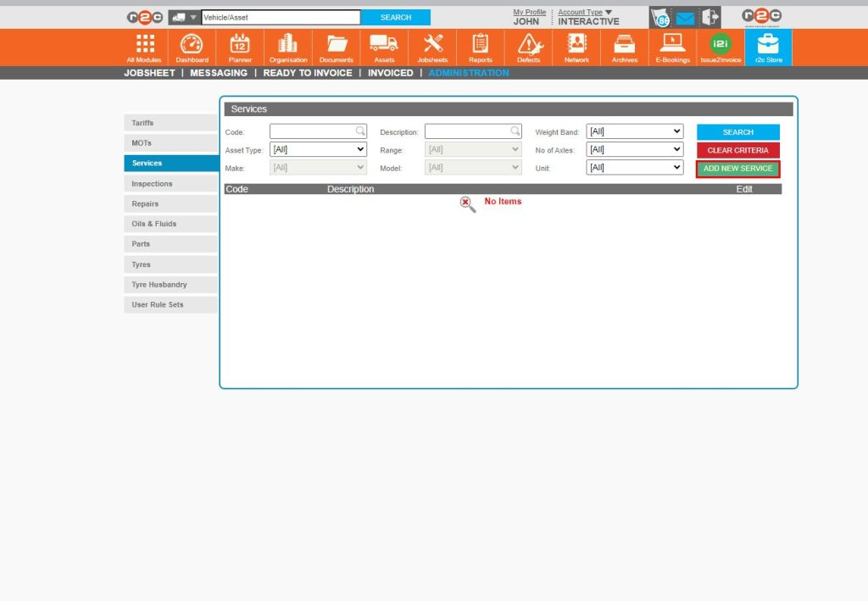
Task: Open the All Modules grid icon
Action: (144, 48)
